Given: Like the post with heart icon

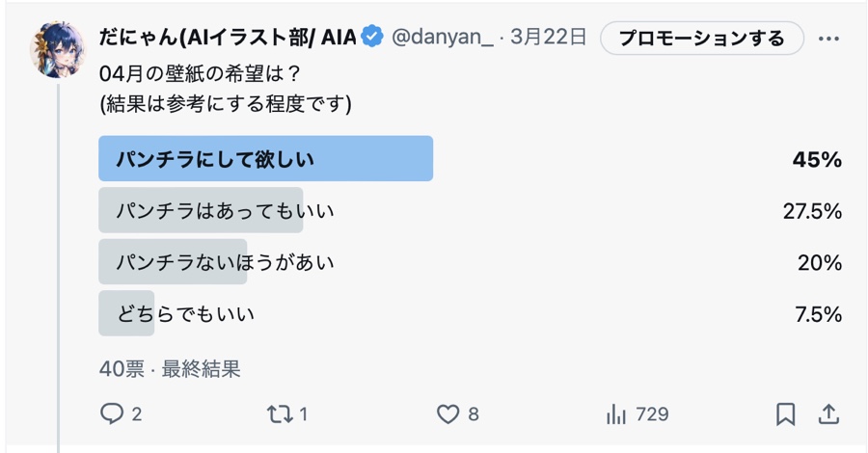Looking at the screenshot, I should [x=448, y=414].
